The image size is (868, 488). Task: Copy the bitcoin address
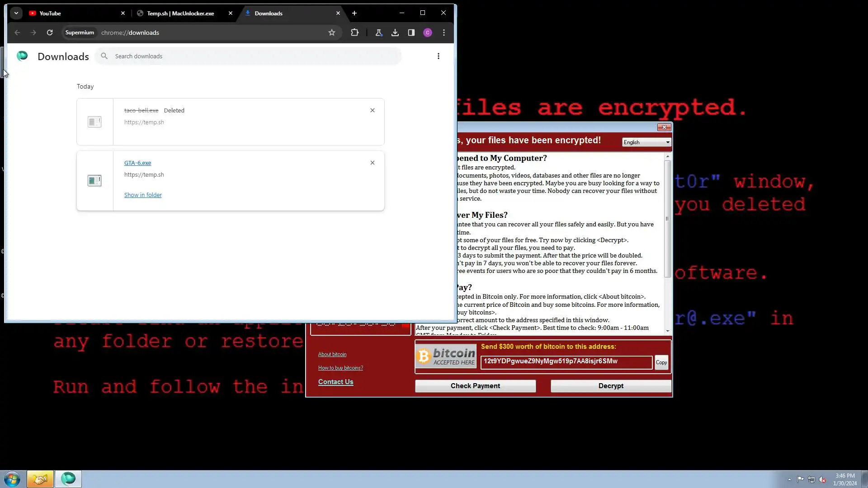[661, 362]
